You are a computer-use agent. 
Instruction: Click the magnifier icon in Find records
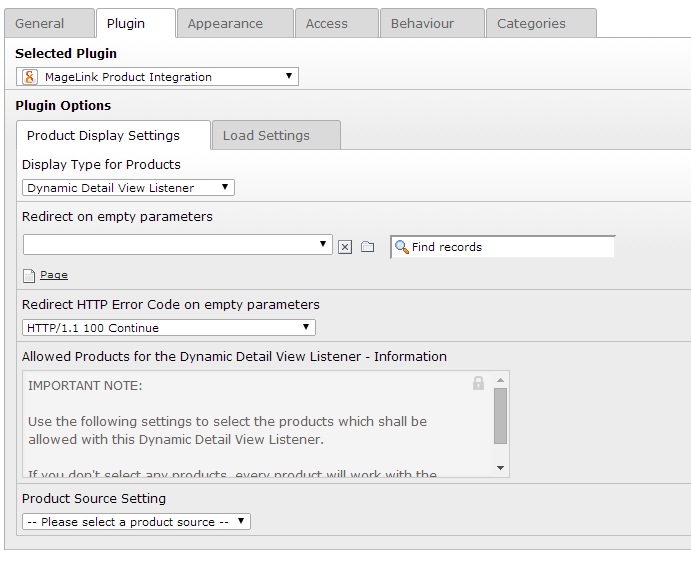tap(402, 247)
